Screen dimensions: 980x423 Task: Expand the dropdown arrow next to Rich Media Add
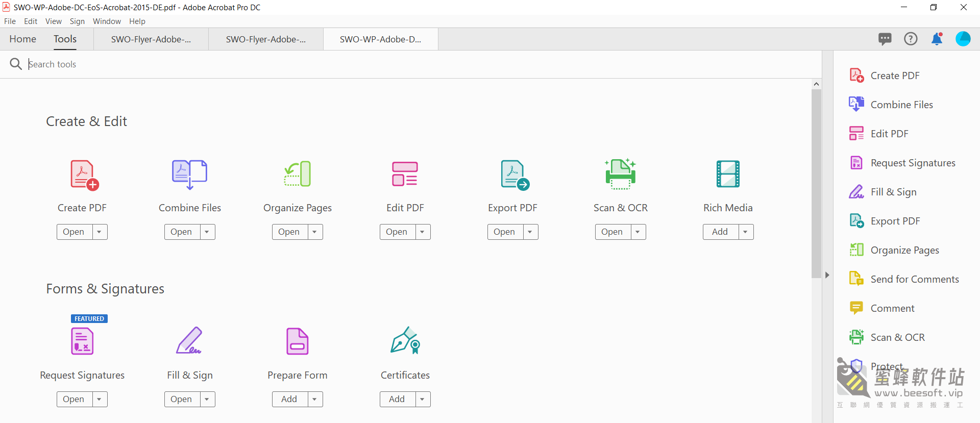pyautogui.click(x=746, y=232)
